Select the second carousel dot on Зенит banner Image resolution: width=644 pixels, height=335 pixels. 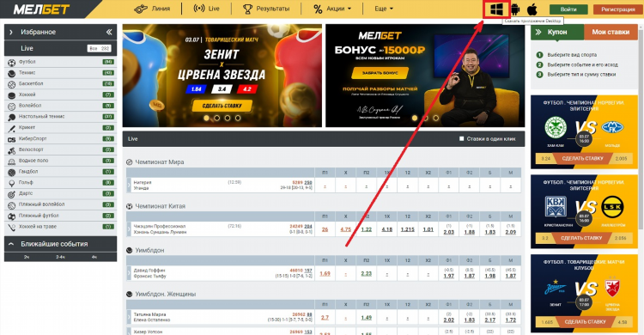point(217,118)
